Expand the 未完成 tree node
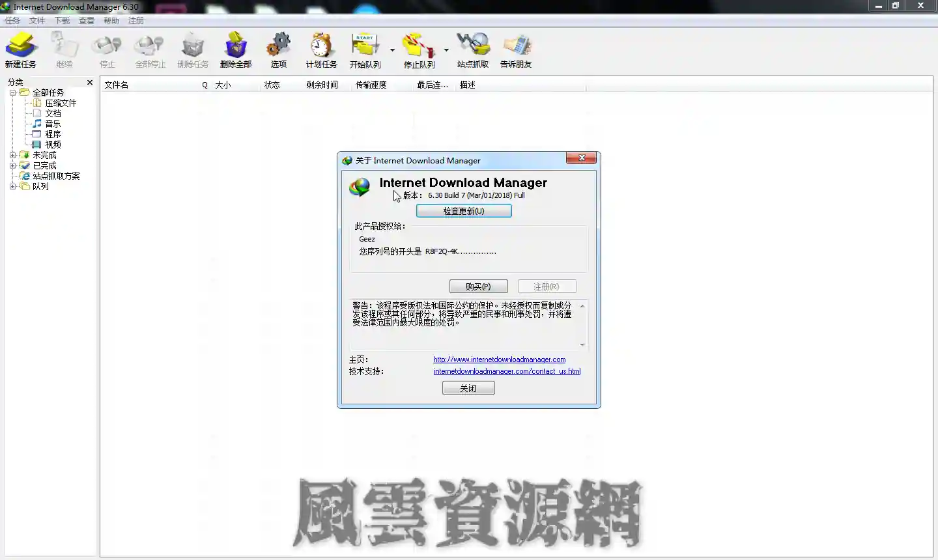Screen dimensions: 938x560 click(12, 155)
